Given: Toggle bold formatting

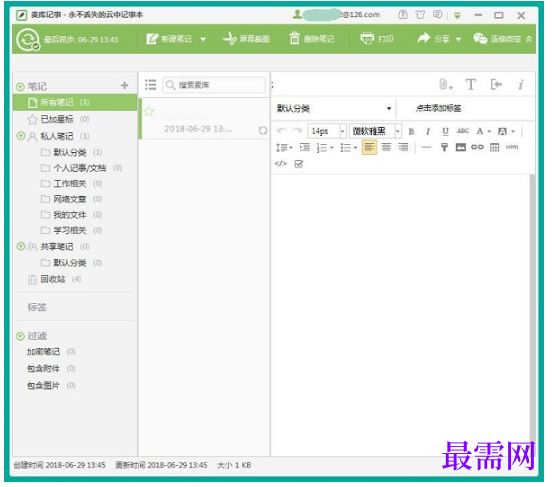Looking at the screenshot, I should (x=411, y=131).
